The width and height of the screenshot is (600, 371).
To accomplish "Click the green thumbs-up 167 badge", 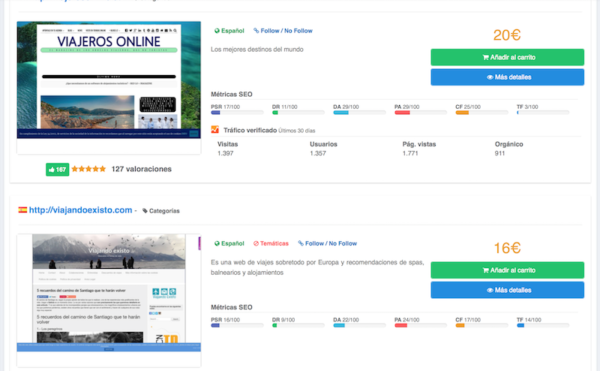I will pos(57,169).
